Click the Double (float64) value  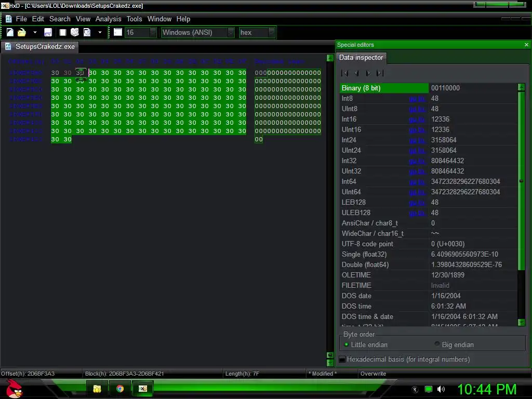coord(467,264)
